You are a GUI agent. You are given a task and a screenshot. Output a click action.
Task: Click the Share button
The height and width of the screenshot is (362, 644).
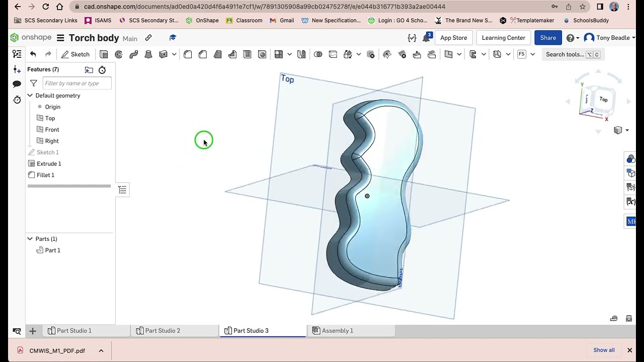pyautogui.click(x=548, y=38)
